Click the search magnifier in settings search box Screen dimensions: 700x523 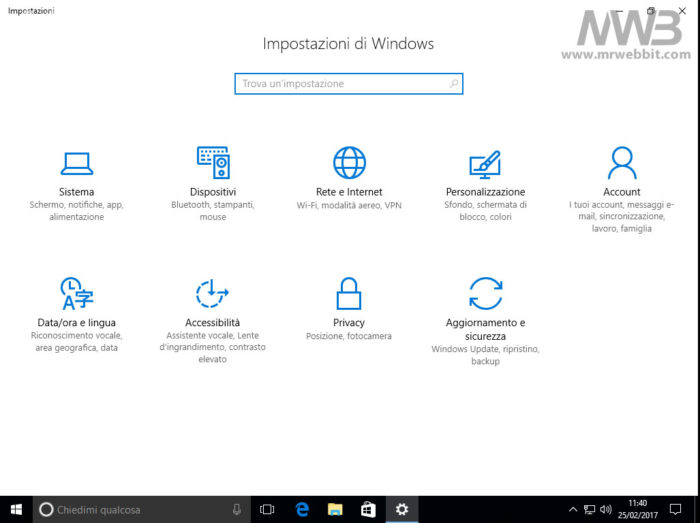(x=454, y=83)
